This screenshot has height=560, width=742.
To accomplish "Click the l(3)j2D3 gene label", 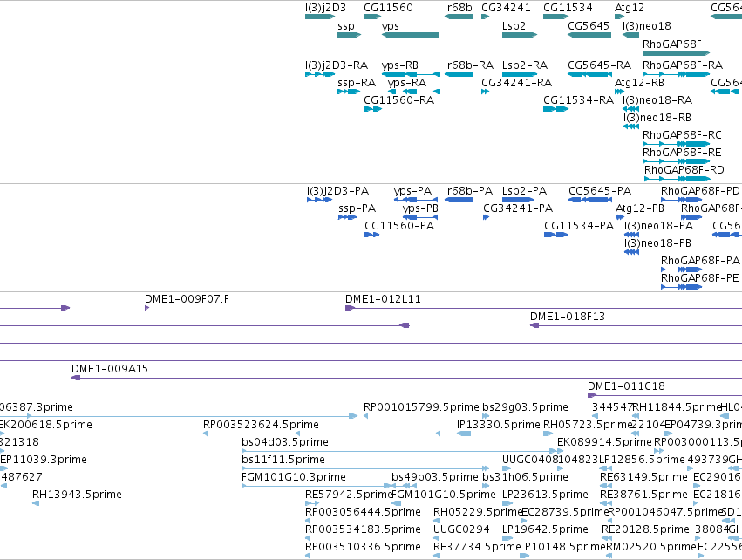I will (325, 8).
